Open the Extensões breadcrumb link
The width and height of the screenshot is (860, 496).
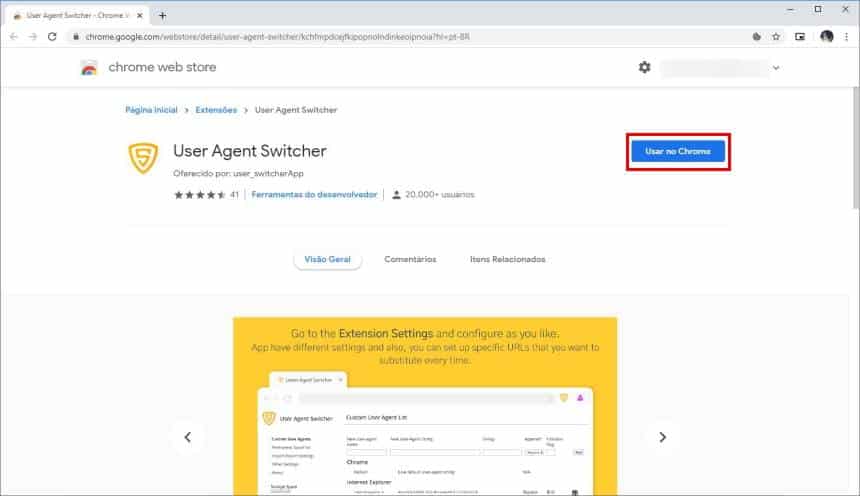click(216, 110)
